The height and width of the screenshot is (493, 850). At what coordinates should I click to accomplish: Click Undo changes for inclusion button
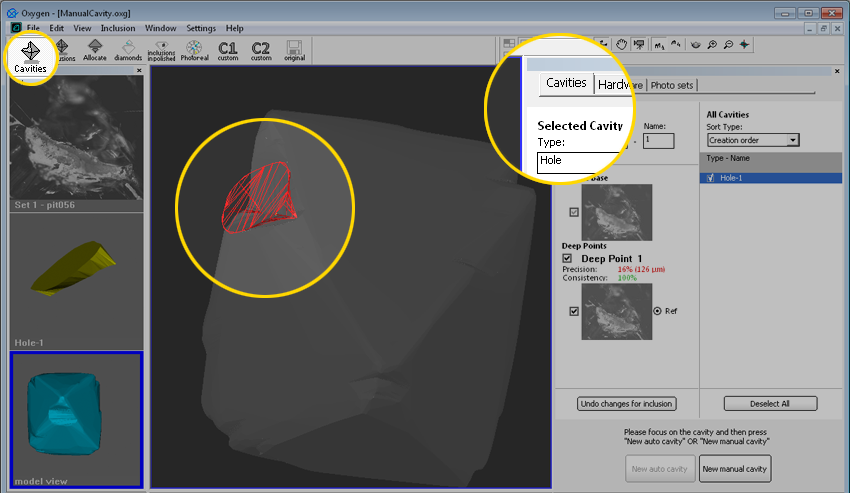coord(627,404)
